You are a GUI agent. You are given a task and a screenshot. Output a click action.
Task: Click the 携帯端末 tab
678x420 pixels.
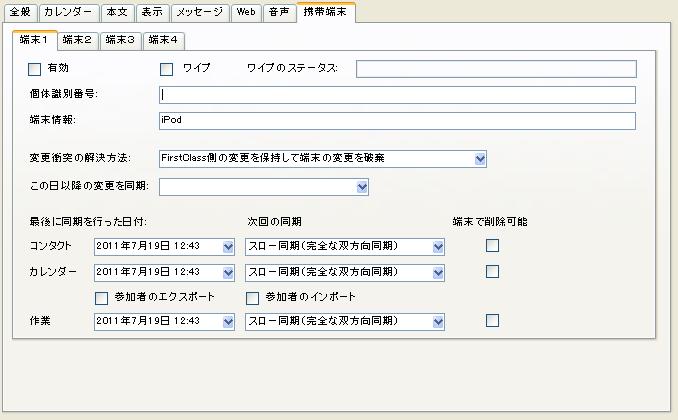coord(326,12)
